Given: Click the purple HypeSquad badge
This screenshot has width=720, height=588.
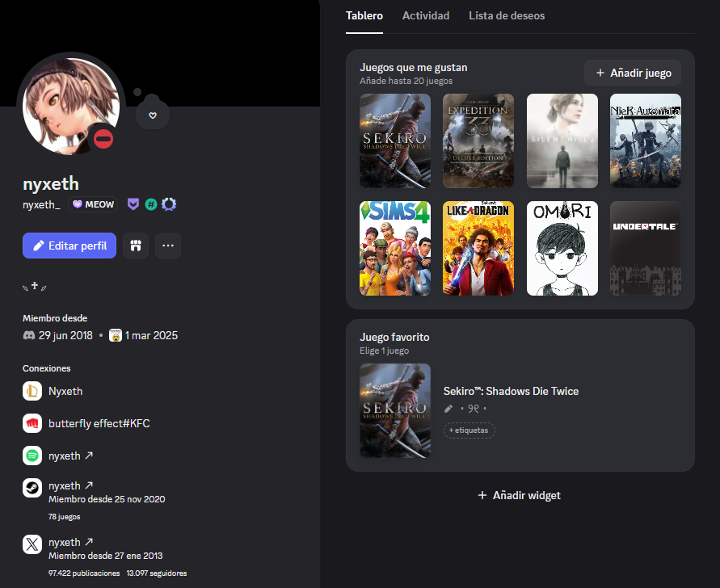Looking at the screenshot, I should 133,204.
